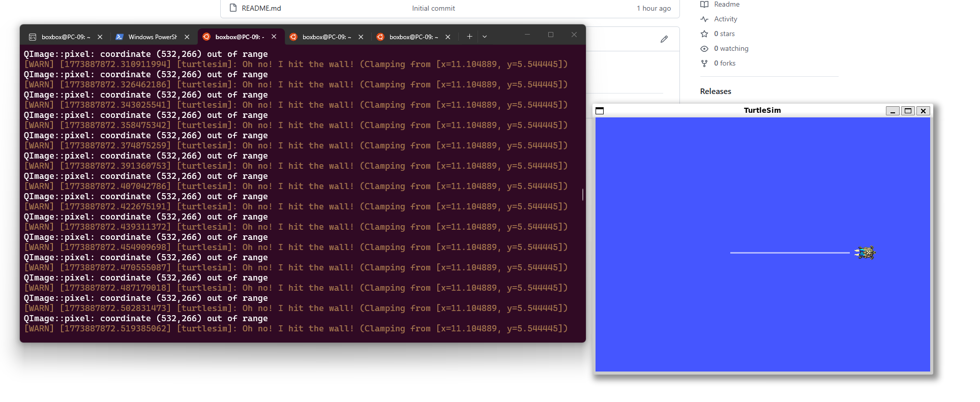Click the eye icon next to 0 watching
Image resolution: width=980 pixels, height=402 pixels.
point(704,49)
